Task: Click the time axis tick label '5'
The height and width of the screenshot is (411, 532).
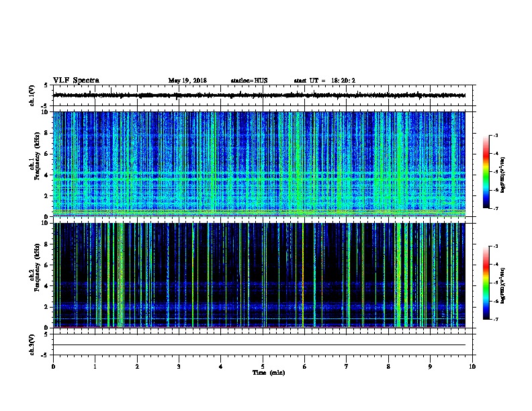Action: tap(263, 366)
